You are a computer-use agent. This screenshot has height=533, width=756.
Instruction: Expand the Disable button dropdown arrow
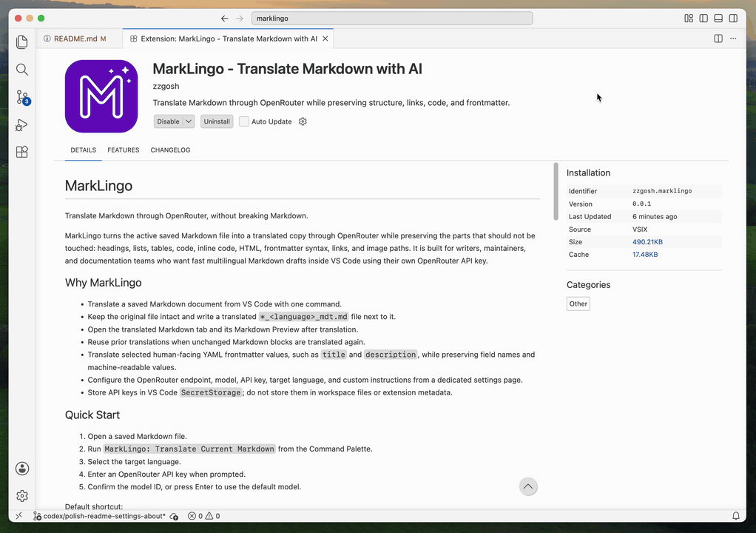[189, 121]
